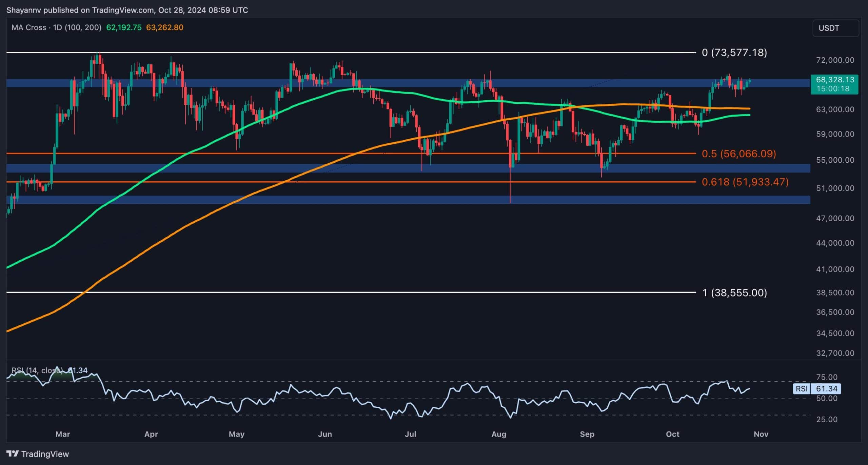Click the TradingView logo icon
Image resolution: width=868 pixels, height=465 pixels.
[13, 453]
